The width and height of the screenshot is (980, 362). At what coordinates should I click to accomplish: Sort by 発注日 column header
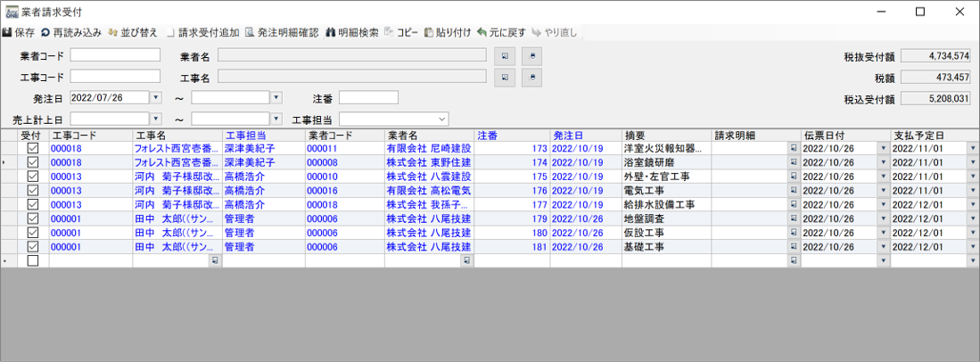(x=586, y=135)
